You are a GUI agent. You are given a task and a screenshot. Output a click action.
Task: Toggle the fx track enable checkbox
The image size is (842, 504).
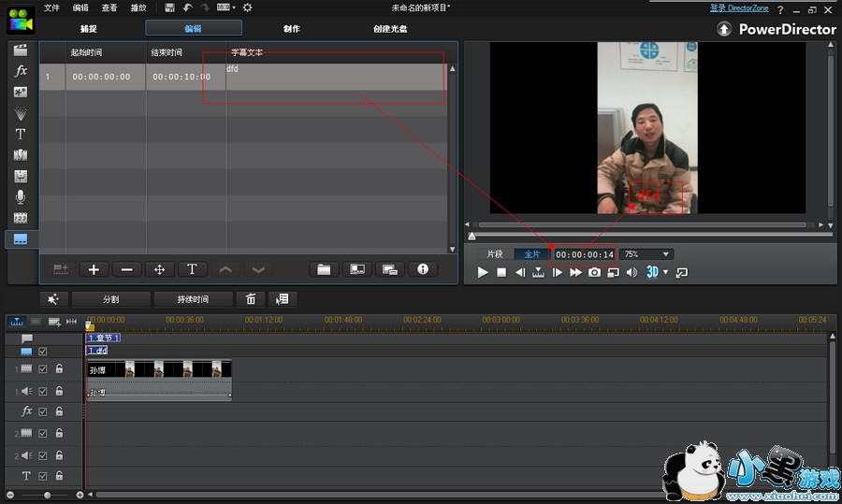pyautogui.click(x=42, y=411)
